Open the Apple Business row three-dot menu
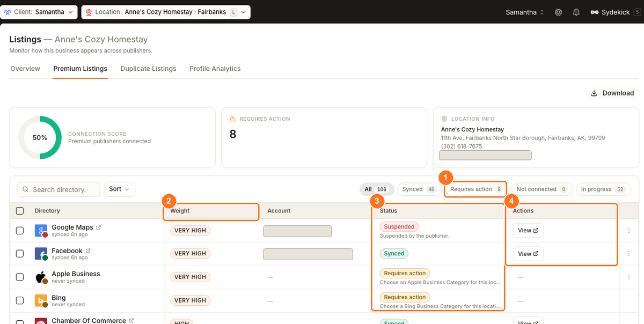This screenshot has height=324, width=644. [629, 277]
